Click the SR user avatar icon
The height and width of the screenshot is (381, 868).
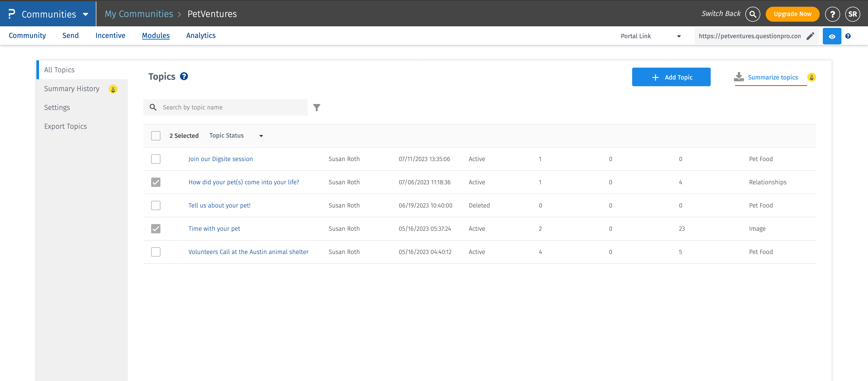[852, 14]
